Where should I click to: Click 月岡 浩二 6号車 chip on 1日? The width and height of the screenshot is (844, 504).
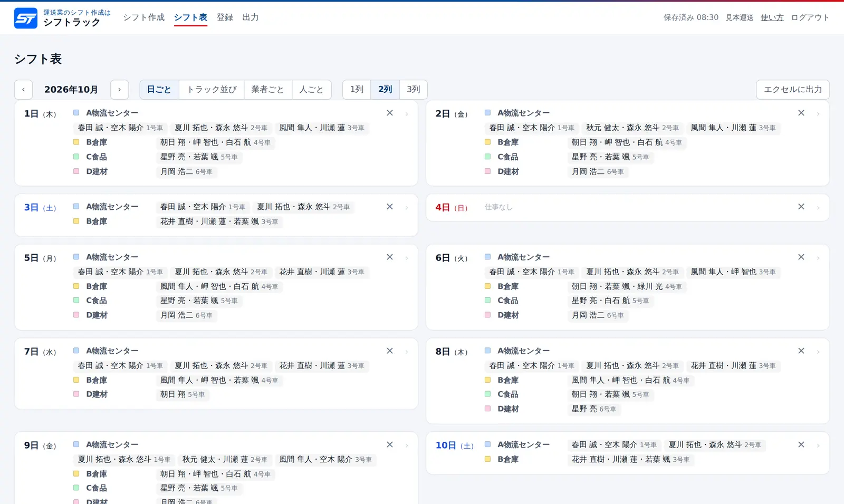(x=186, y=171)
